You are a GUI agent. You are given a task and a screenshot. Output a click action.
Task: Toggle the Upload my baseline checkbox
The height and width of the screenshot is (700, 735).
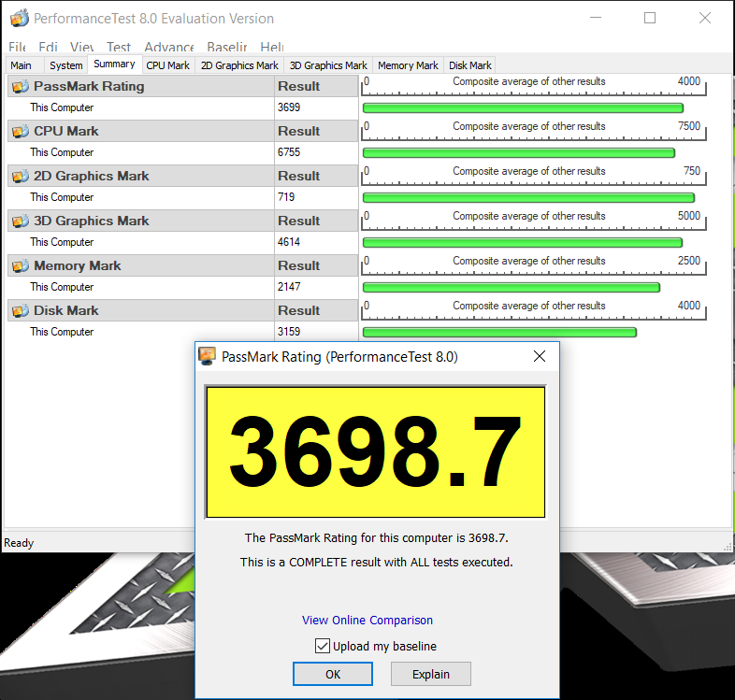pyautogui.click(x=322, y=646)
